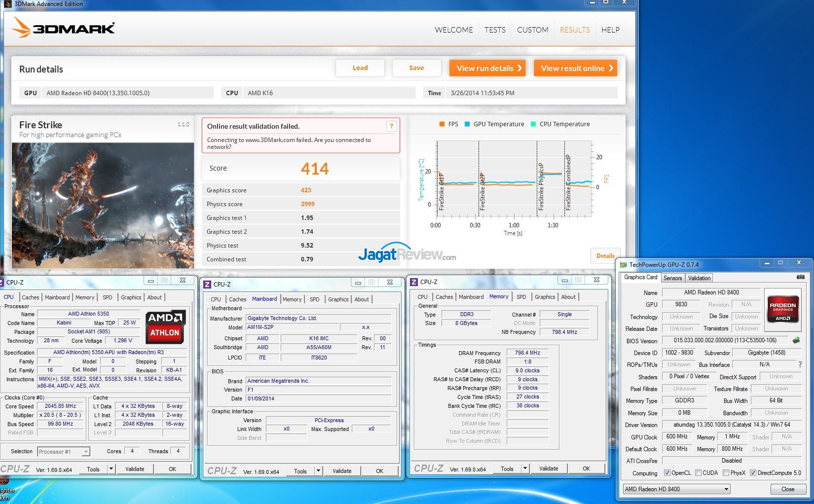Switch to the TESTS tab in 3DMark
Screen dimensions: 814x504
(495, 30)
